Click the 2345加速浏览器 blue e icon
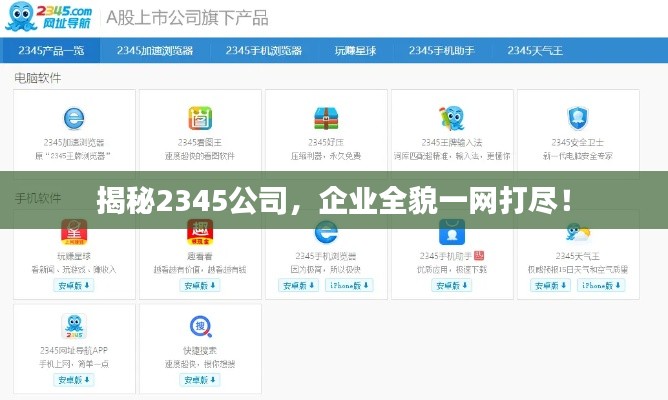 [74, 118]
